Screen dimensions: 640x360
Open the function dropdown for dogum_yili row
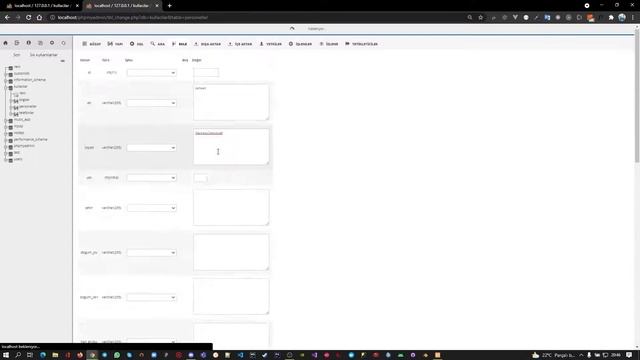pos(151,253)
